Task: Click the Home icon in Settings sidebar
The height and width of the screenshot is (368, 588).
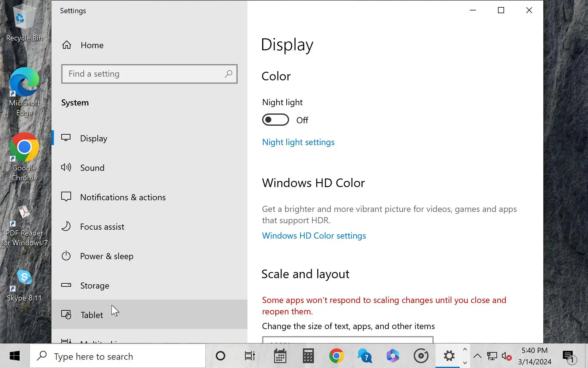Action: coord(66,45)
